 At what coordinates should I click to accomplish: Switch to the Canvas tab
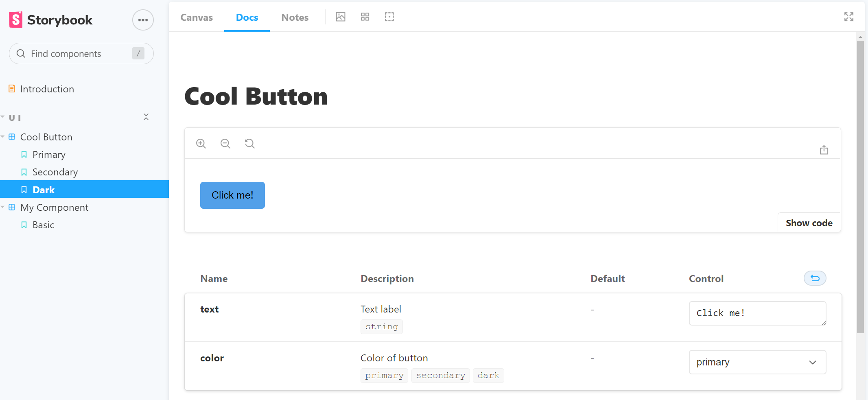click(x=197, y=17)
